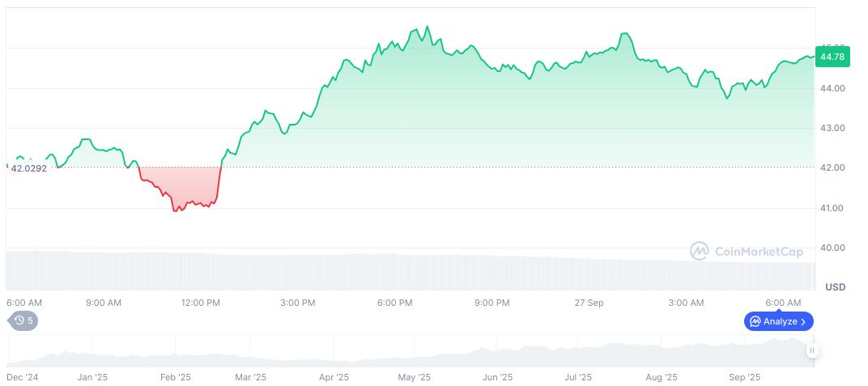
Task: Click the 43.00 price axis label
Action: tap(834, 128)
